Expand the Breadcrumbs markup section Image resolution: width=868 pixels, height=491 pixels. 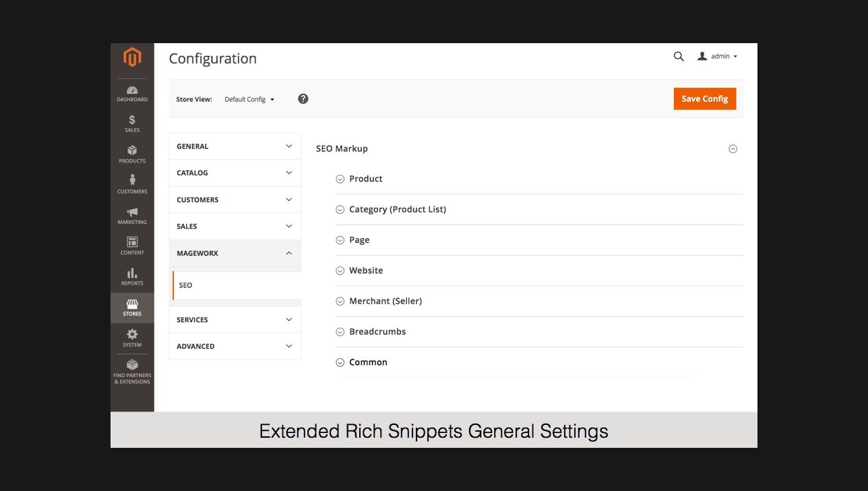pos(377,332)
